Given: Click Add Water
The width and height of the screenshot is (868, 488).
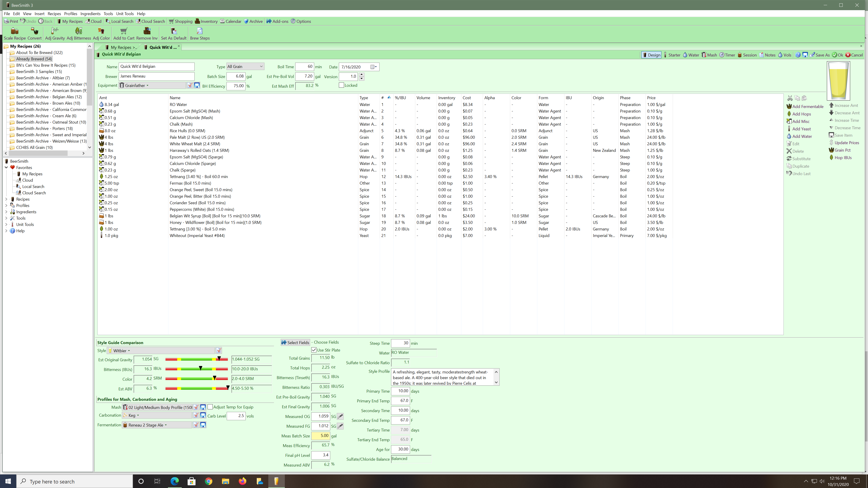Looking at the screenshot, I should 799,136.
